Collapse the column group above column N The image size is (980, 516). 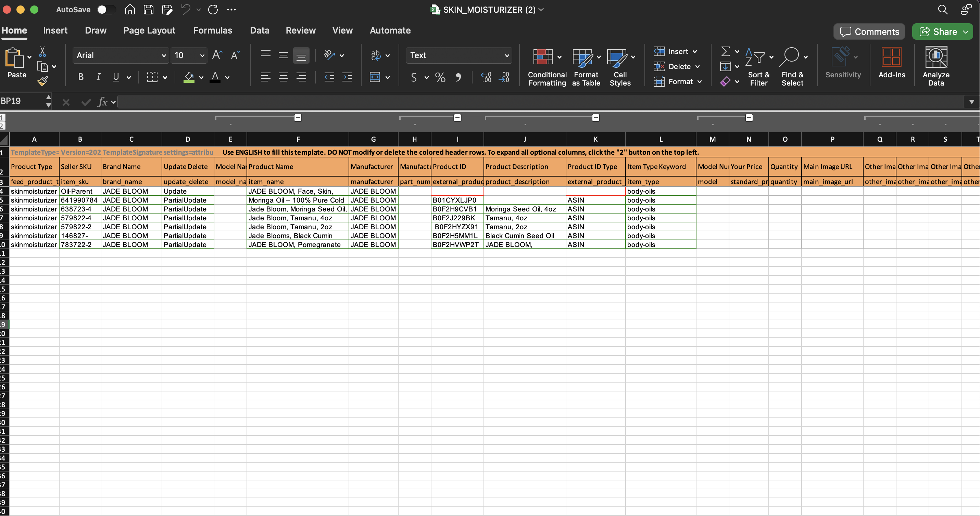pos(749,118)
